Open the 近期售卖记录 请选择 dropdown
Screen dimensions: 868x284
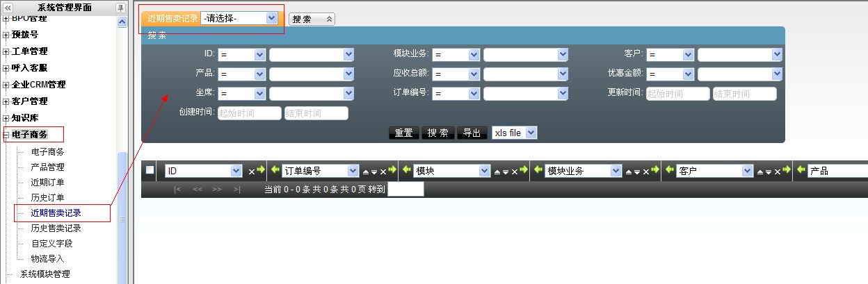pos(240,18)
